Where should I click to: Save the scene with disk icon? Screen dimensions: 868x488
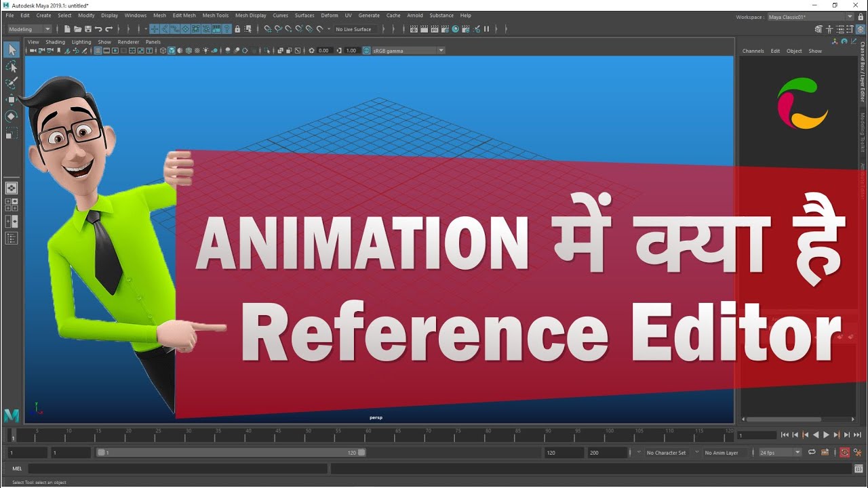click(x=88, y=29)
